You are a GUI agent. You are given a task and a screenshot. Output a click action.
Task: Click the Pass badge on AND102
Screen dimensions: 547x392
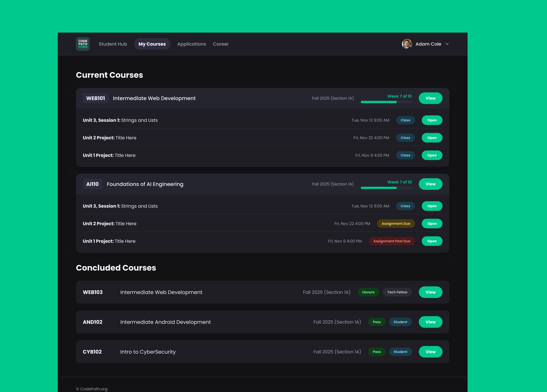pyautogui.click(x=377, y=322)
